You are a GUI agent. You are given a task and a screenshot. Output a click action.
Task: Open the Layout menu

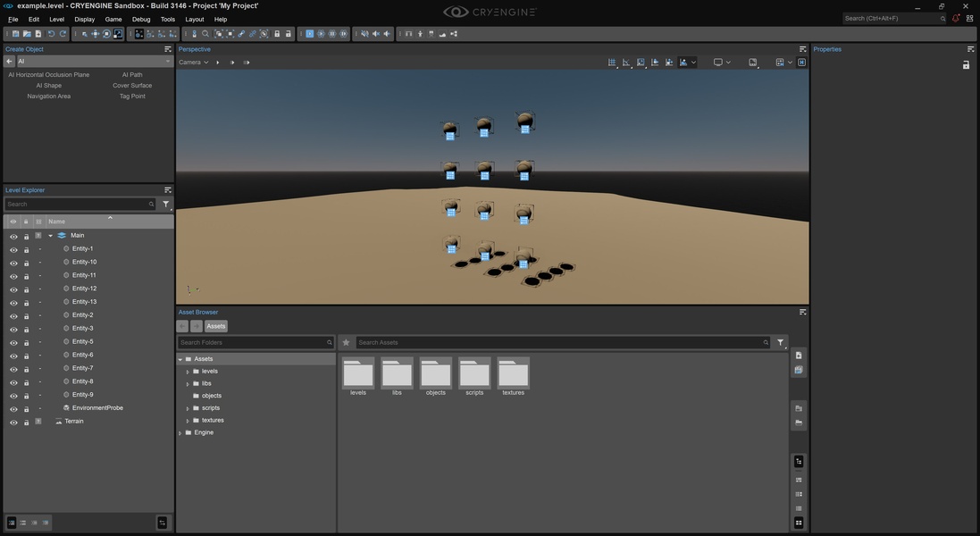[x=194, y=19]
